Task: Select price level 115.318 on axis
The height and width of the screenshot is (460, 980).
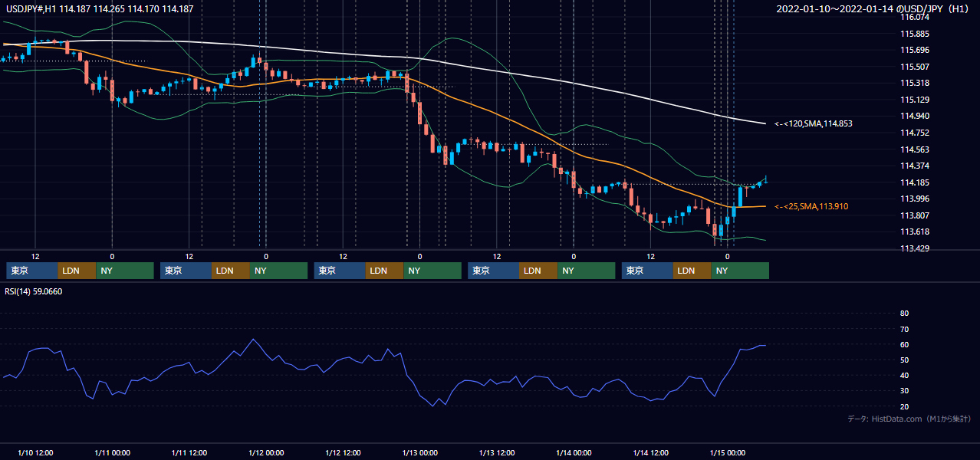Action: pyautogui.click(x=914, y=83)
